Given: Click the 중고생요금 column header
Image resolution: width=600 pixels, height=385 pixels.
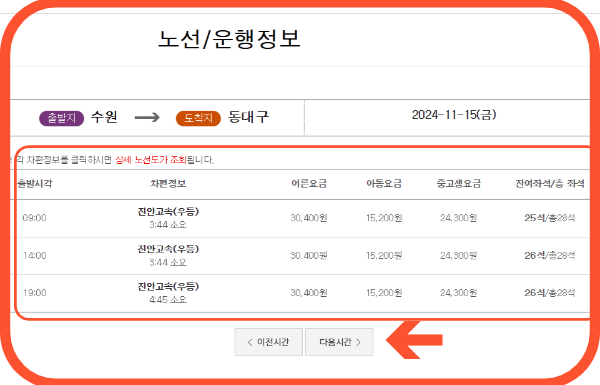Looking at the screenshot, I should [458, 184].
